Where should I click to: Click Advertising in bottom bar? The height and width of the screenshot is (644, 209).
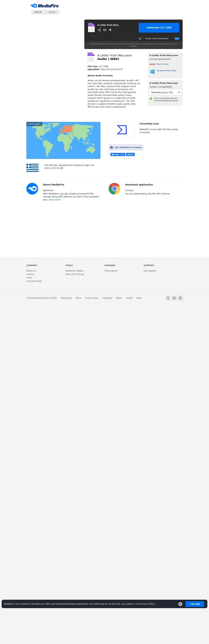pyautogui.click(x=66, y=298)
